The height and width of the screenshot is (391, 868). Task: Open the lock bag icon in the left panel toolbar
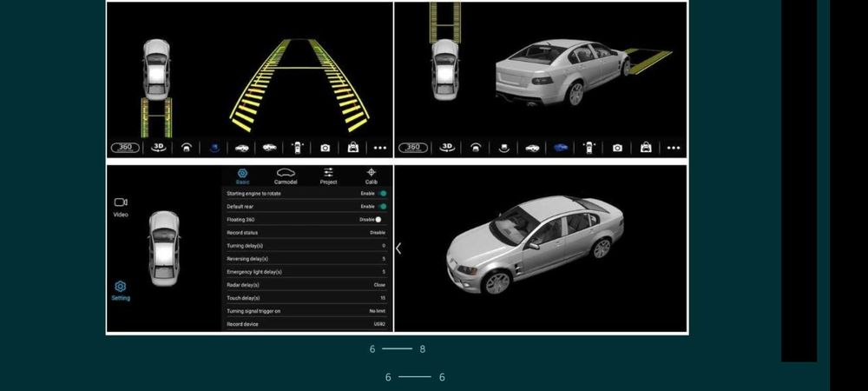pyautogui.click(x=352, y=148)
